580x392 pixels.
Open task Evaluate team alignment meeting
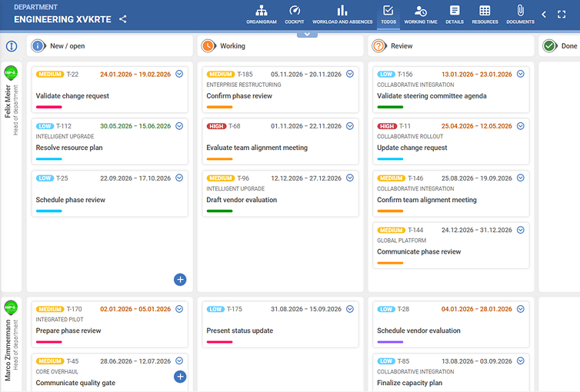tap(257, 148)
